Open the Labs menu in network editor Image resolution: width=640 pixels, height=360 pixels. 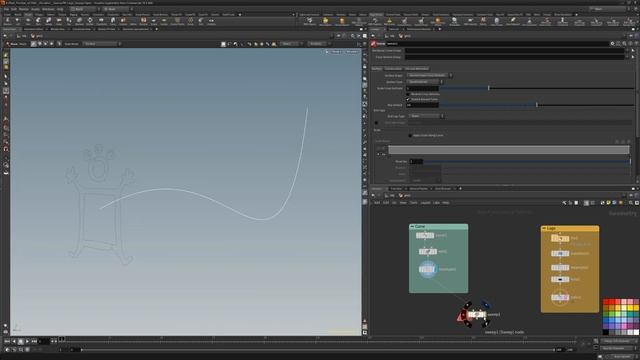pos(436,202)
